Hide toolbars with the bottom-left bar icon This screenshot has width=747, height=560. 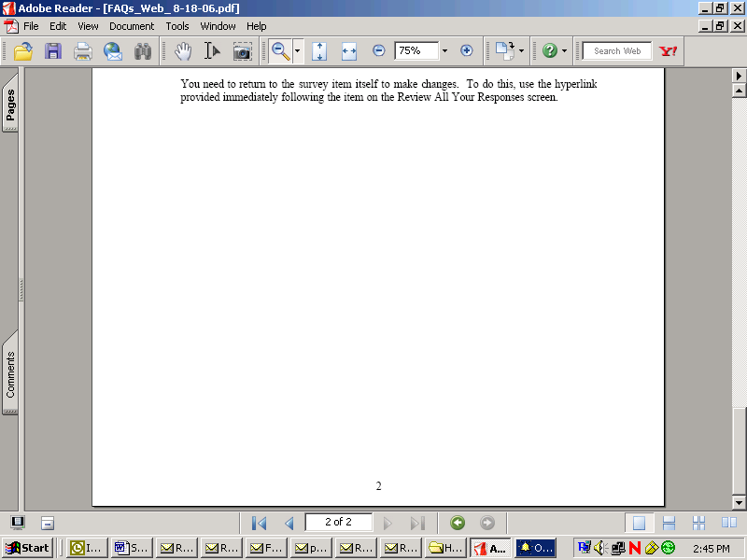click(x=48, y=523)
